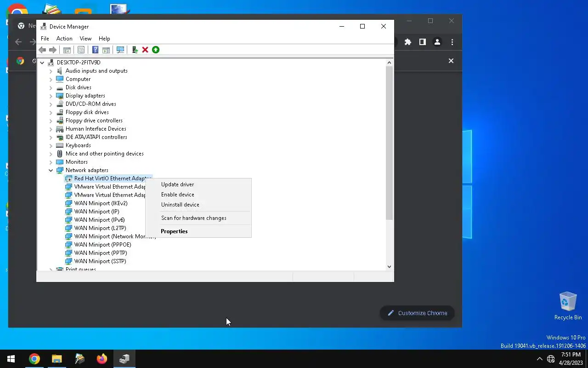
Task: Open the Help menu
Action: pos(104,39)
